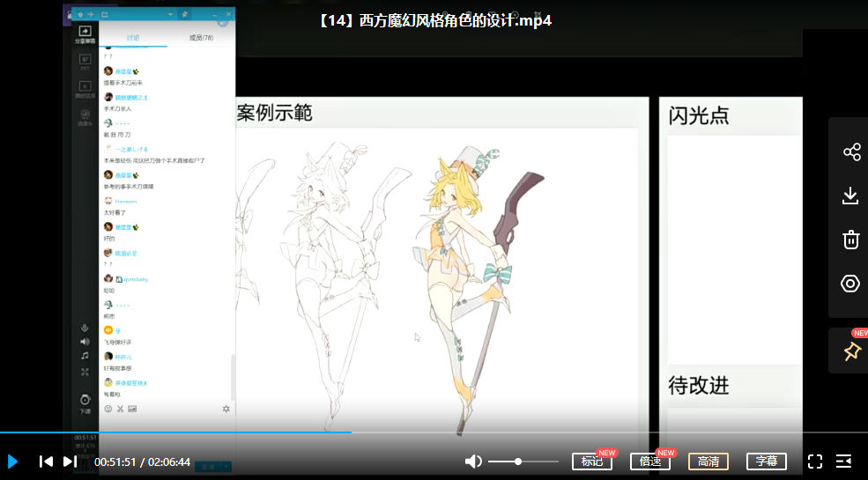Click the share icon in the right sidebar
The height and width of the screenshot is (480, 868).
pyautogui.click(x=850, y=152)
